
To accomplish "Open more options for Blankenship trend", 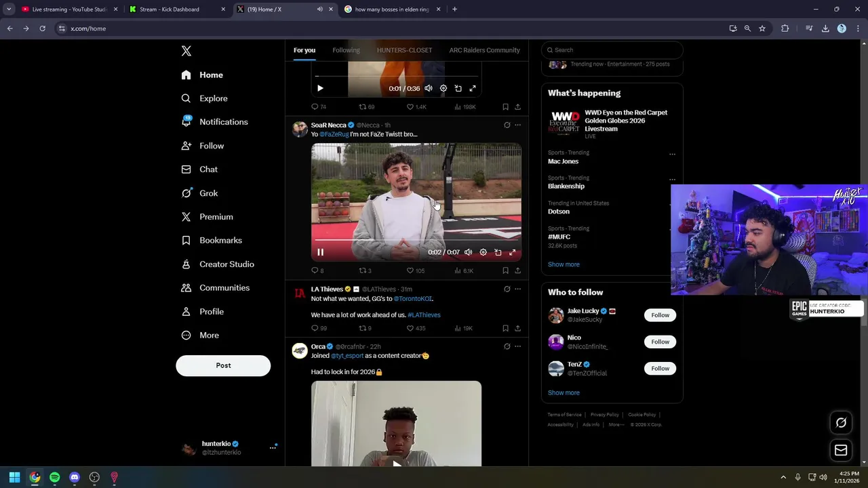I will coord(672,180).
